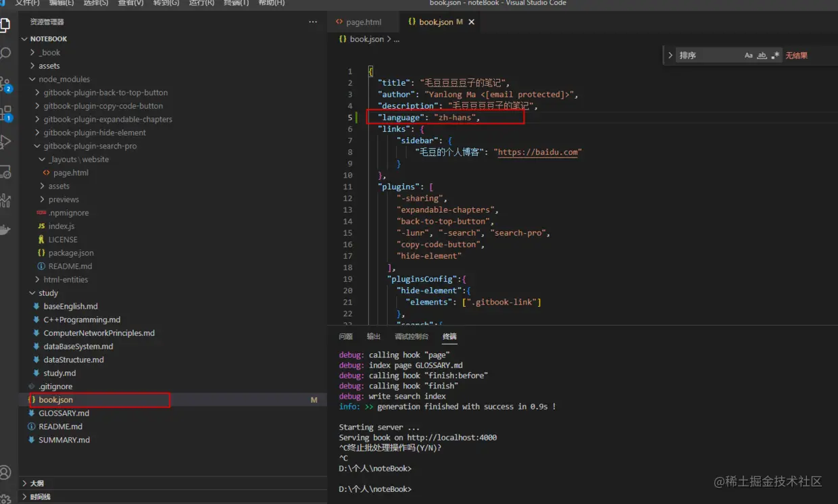The height and width of the screenshot is (504, 838).
Task: Open the Search view in activity bar
Action: pyautogui.click(x=5, y=53)
